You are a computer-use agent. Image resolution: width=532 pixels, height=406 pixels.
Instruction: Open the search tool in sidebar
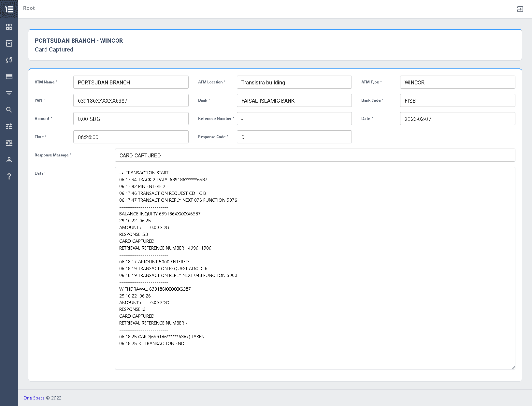[x=9, y=110]
